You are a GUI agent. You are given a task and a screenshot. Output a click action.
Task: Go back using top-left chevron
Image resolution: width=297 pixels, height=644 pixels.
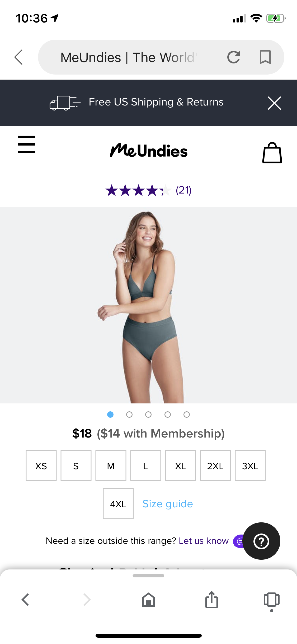(19, 57)
